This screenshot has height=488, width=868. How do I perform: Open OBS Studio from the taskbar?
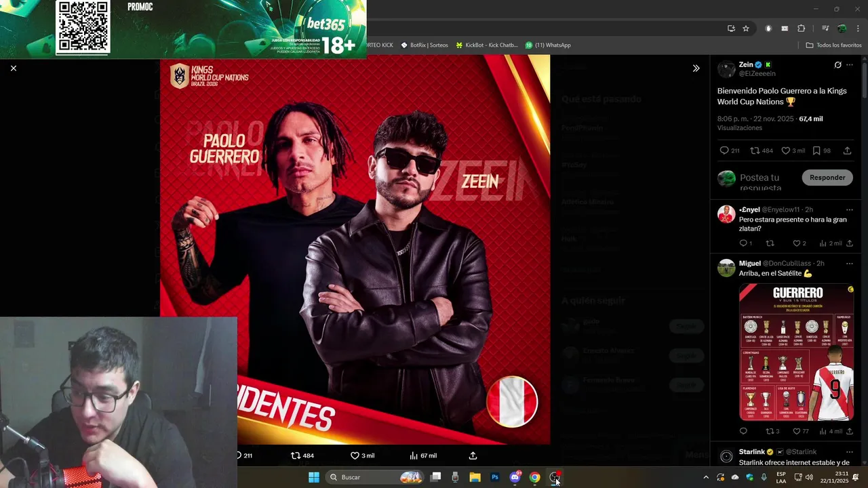(x=555, y=477)
